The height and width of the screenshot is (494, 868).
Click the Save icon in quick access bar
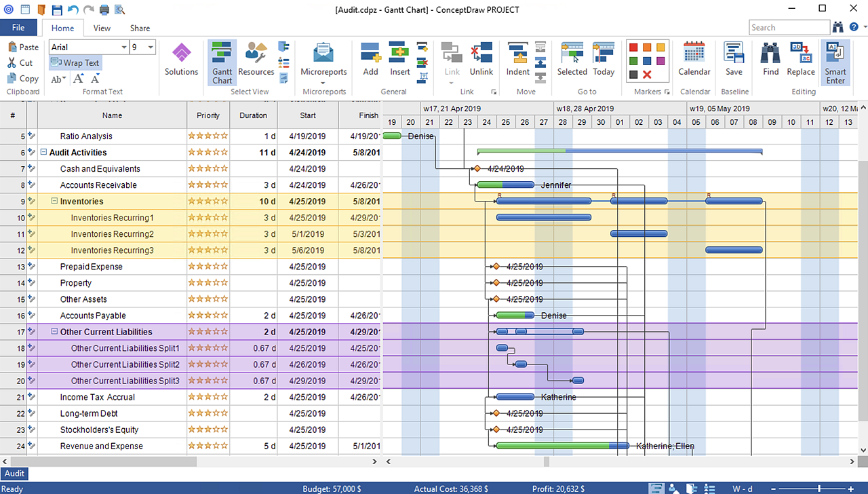click(x=57, y=9)
